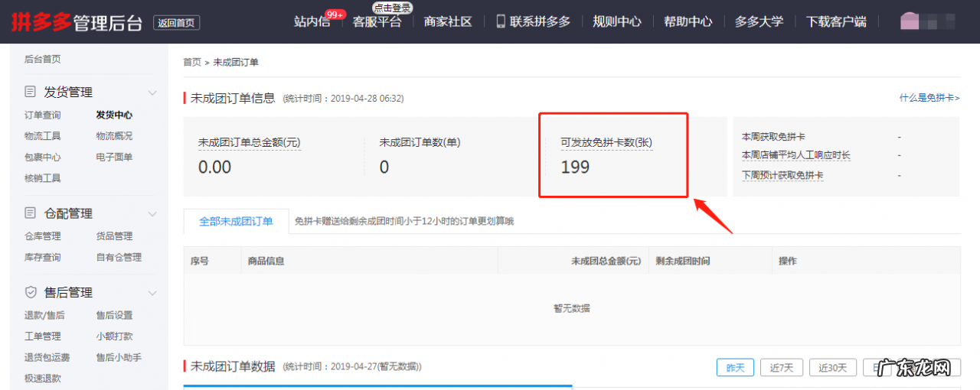Select the 近30天 date range button

point(833,368)
